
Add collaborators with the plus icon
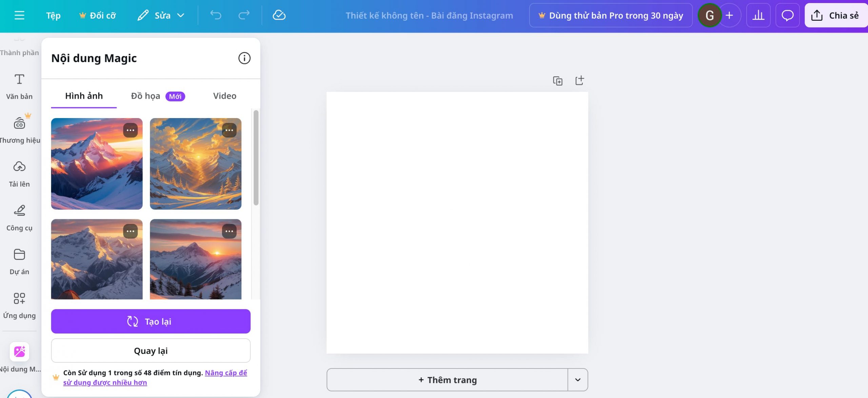[x=729, y=15]
